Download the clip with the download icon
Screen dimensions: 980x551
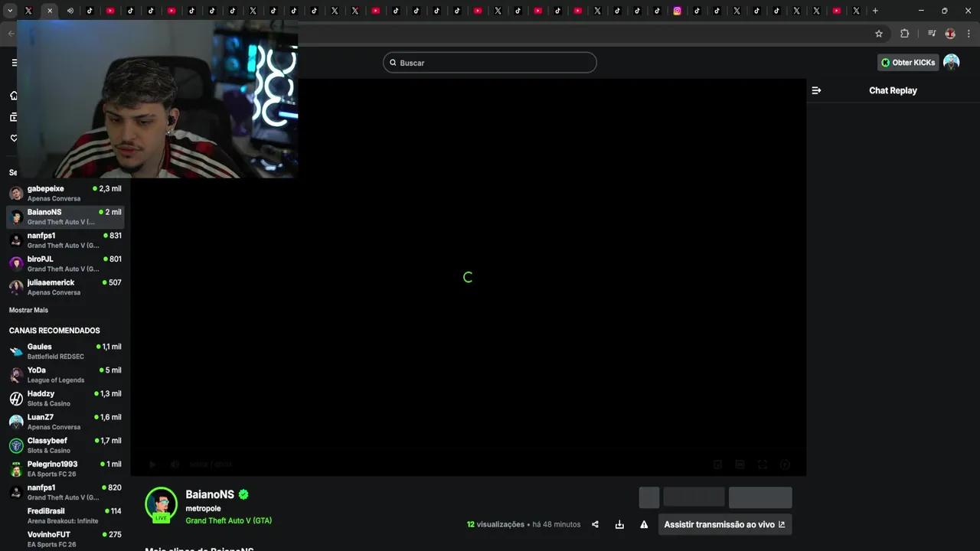tap(619, 524)
